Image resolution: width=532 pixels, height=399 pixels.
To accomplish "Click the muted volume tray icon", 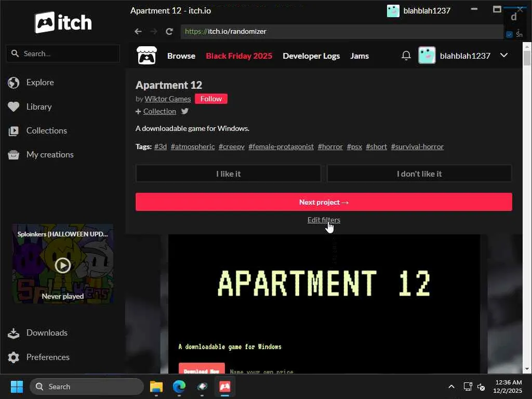I will (481, 387).
